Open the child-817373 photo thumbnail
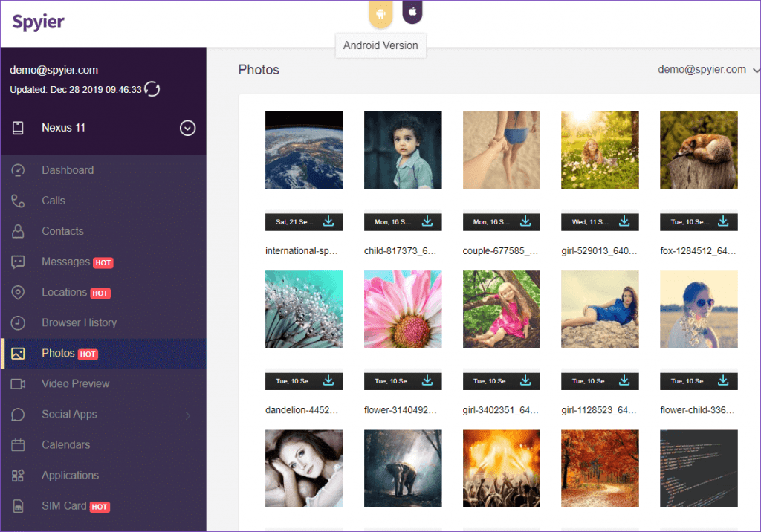The image size is (761, 532). [403, 150]
